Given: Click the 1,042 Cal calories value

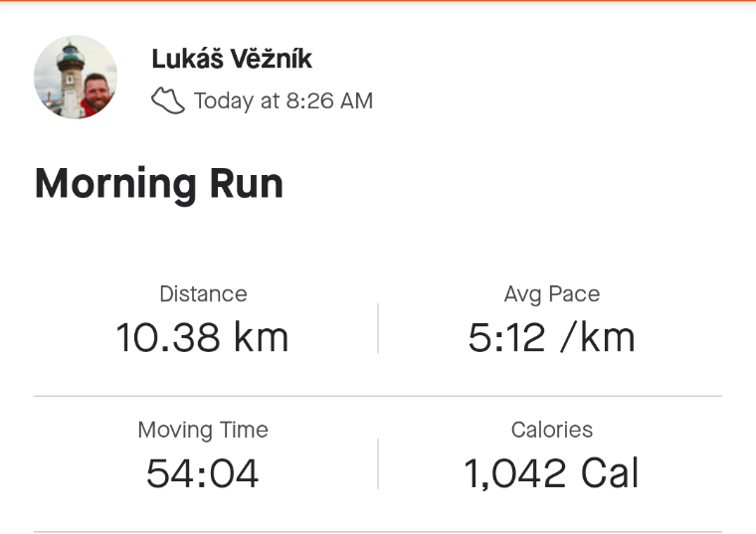Looking at the screenshot, I should [551, 473].
